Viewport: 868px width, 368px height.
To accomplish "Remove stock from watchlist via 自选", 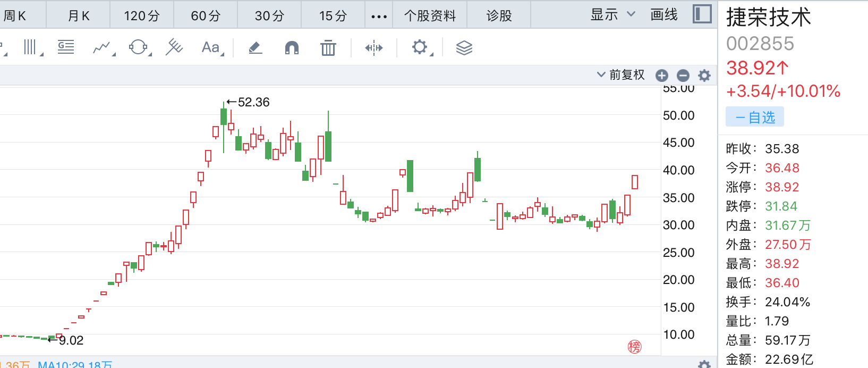I will (755, 117).
